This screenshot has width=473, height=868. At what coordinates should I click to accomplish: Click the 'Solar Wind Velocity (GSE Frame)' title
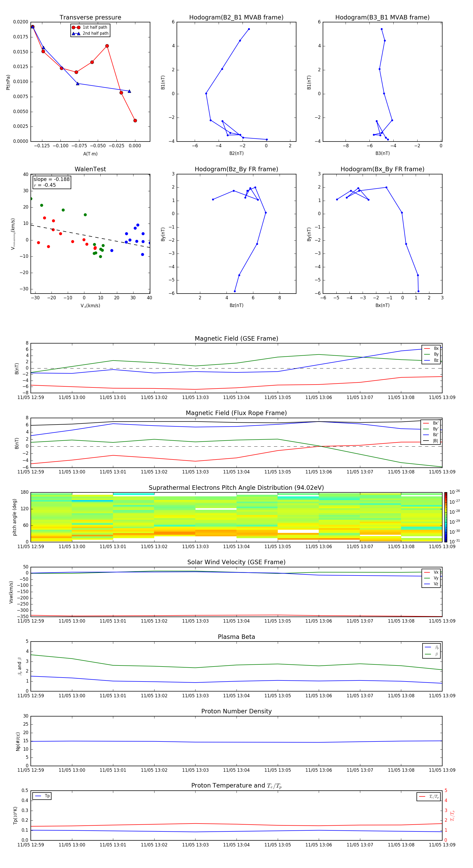click(x=236, y=562)
